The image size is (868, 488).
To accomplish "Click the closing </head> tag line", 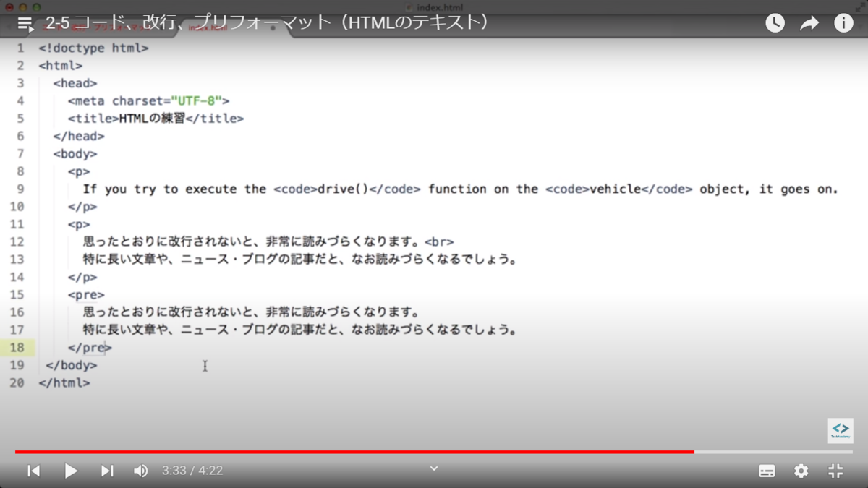I will (79, 136).
